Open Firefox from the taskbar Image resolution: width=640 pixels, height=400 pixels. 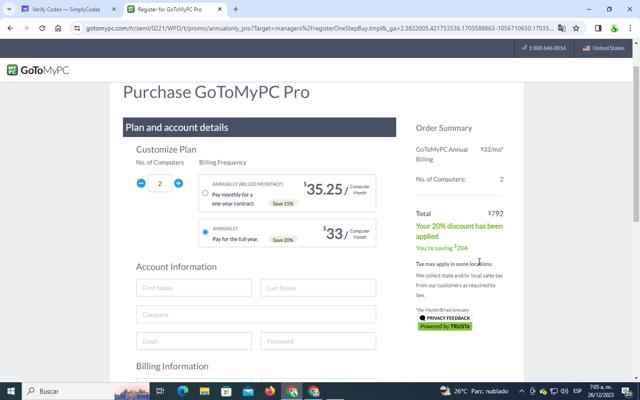click(x=270, y=391)
